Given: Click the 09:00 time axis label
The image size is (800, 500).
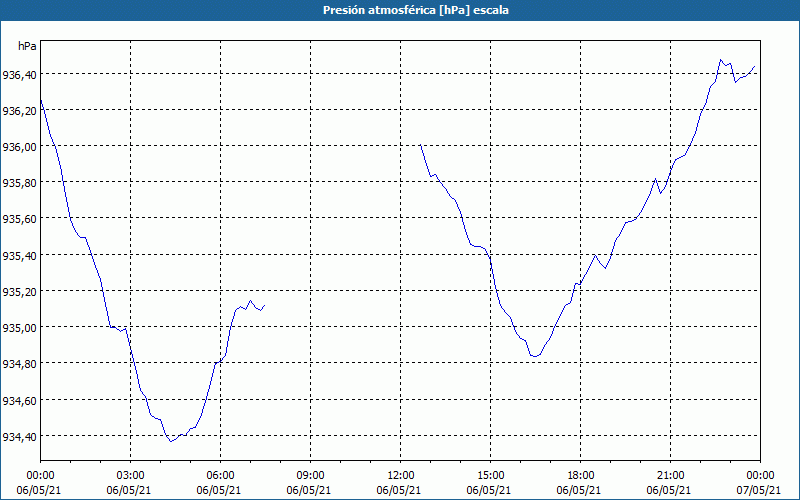Looking at the screenshot, I should 310,476.
